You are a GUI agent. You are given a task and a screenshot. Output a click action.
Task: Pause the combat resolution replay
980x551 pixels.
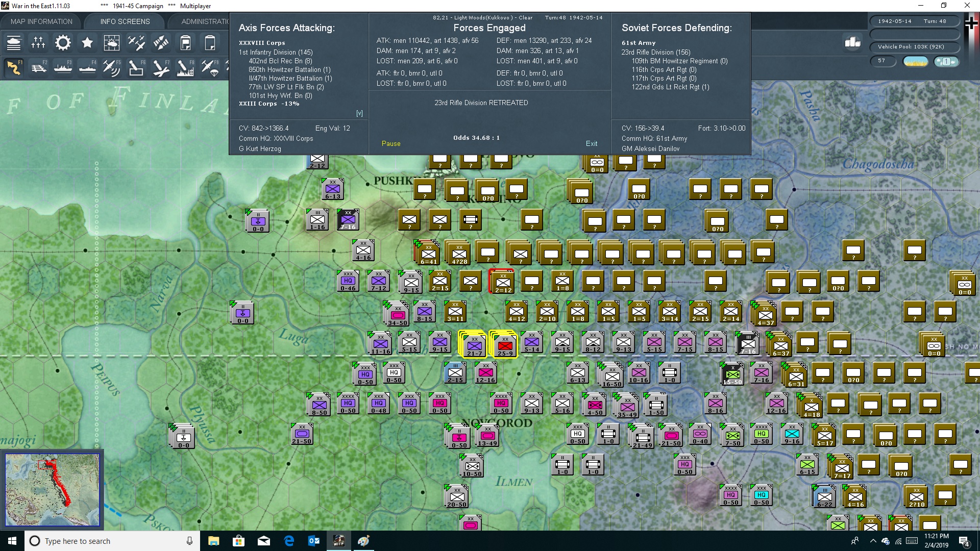point(390,143)
